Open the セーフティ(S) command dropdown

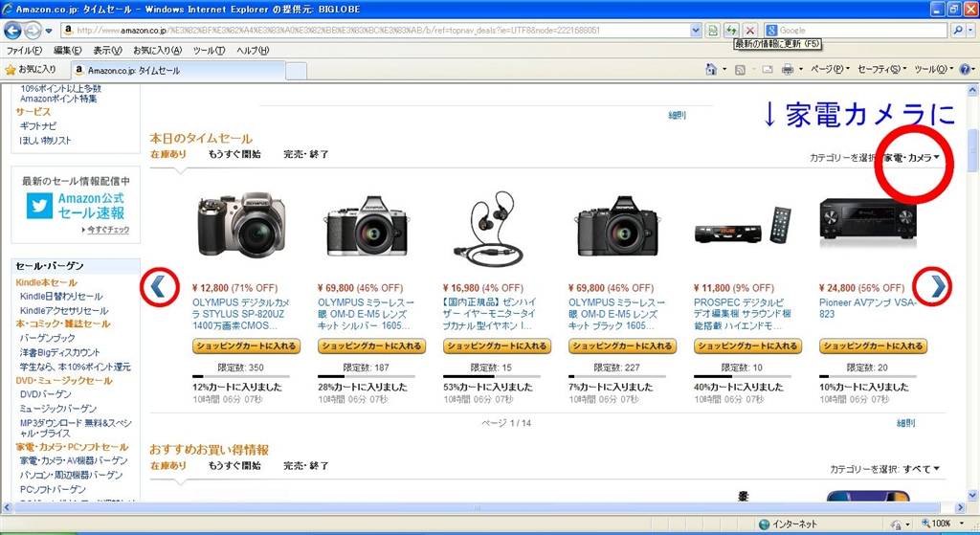pos(881,69)
